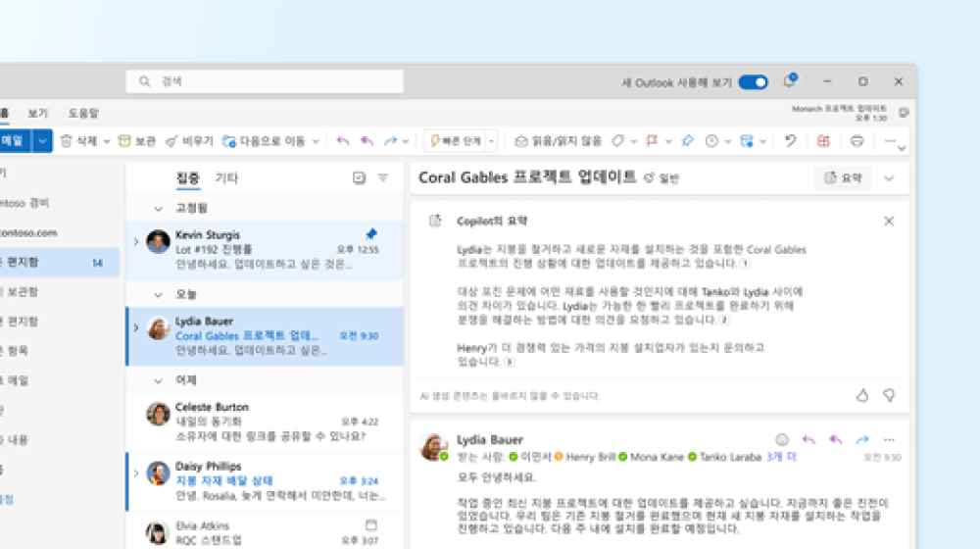Click the Categorize tag icon in the ribbon
Image resolution: width=980 pixels, height=549 pixels.
[x=617, y=141]
